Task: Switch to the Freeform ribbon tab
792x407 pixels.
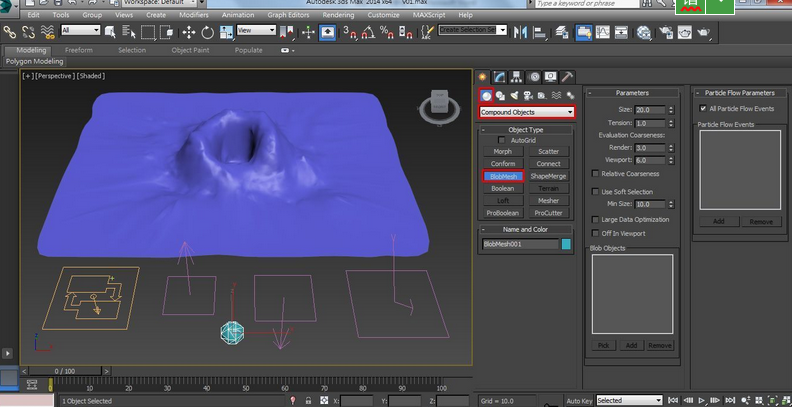Action: click(79, 49)
